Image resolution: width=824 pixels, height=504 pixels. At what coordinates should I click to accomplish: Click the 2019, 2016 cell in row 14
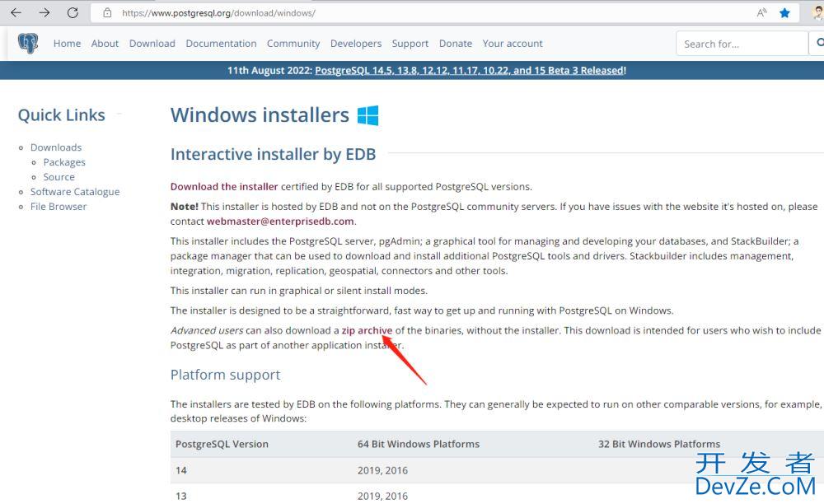(382, 470)
